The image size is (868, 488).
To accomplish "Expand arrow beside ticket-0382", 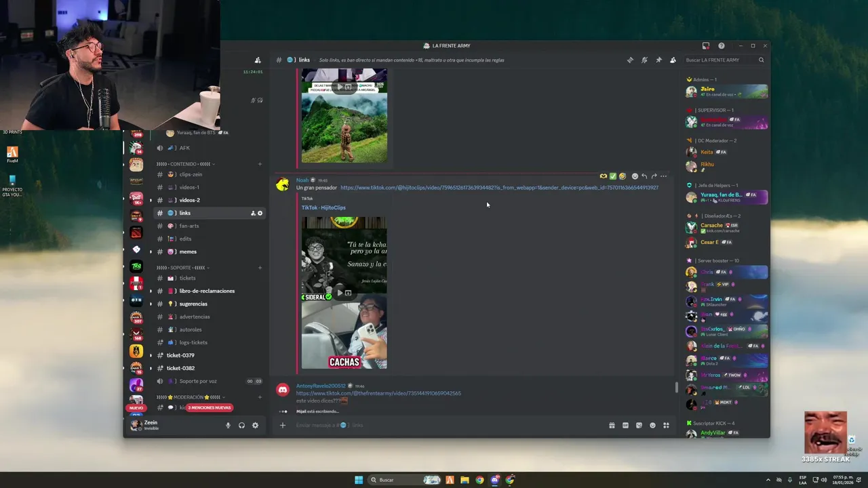I will tap(151, 369).
